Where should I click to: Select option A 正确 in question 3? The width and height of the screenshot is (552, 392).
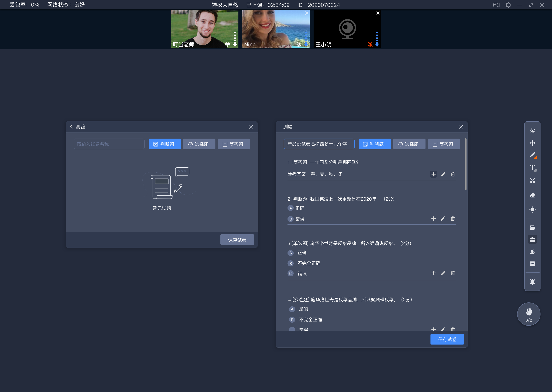click(x=290, y=252)
